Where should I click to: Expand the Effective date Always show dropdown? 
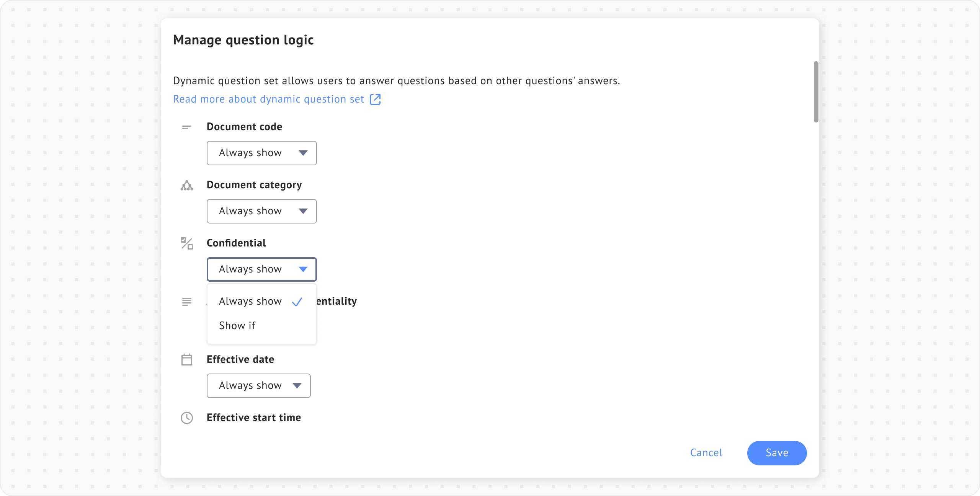coord(258,386)
